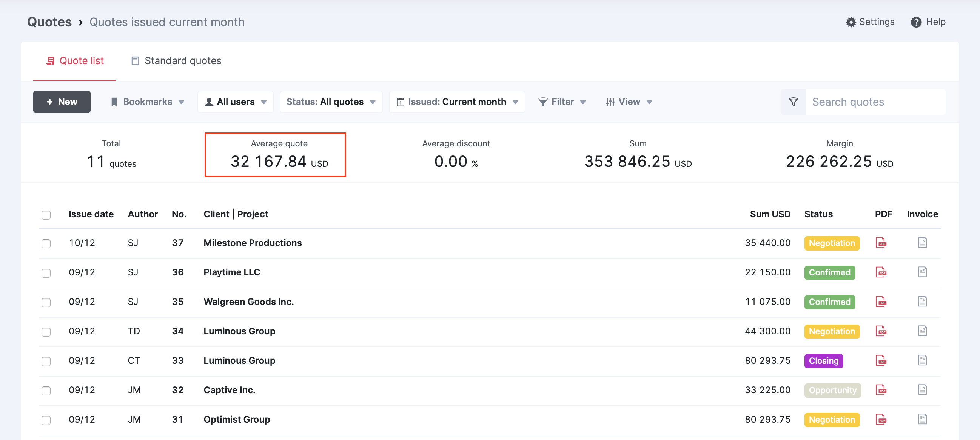Check the box for quote No. 34

[x=46, y=332]
